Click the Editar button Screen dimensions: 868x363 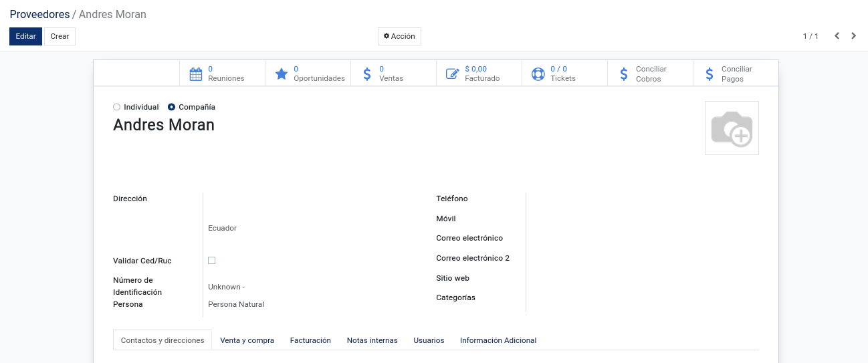pos(26,36)
